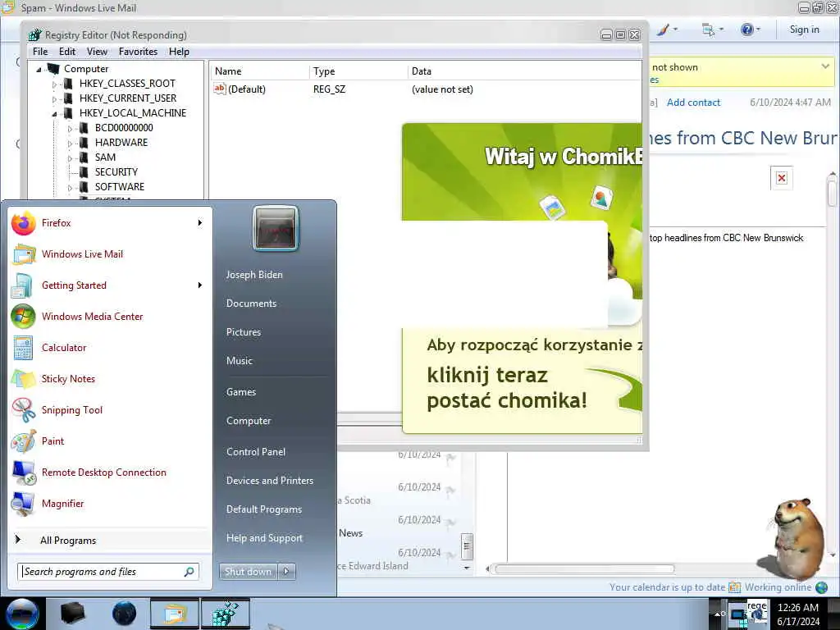The image size is (840, 630).
Task: Open the dark globe taskbar icon
Action: (x=124, y=614)
